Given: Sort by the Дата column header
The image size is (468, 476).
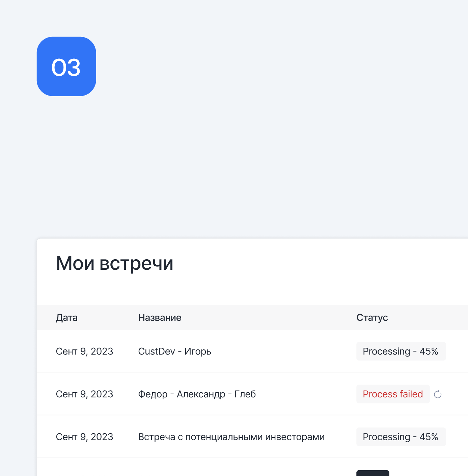Looking at the screenshot, I should pyautogui.click(x=67, y=318).
